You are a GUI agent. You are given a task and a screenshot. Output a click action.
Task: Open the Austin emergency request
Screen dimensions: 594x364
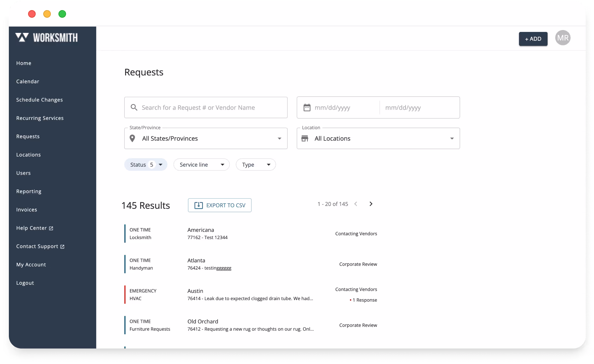pos(251,295)
